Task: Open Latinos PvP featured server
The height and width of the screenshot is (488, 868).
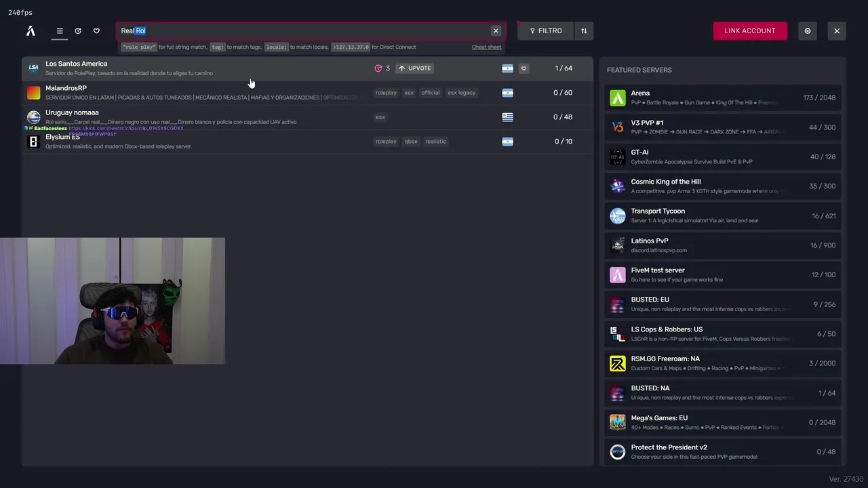Action: (x=722, y=245)
